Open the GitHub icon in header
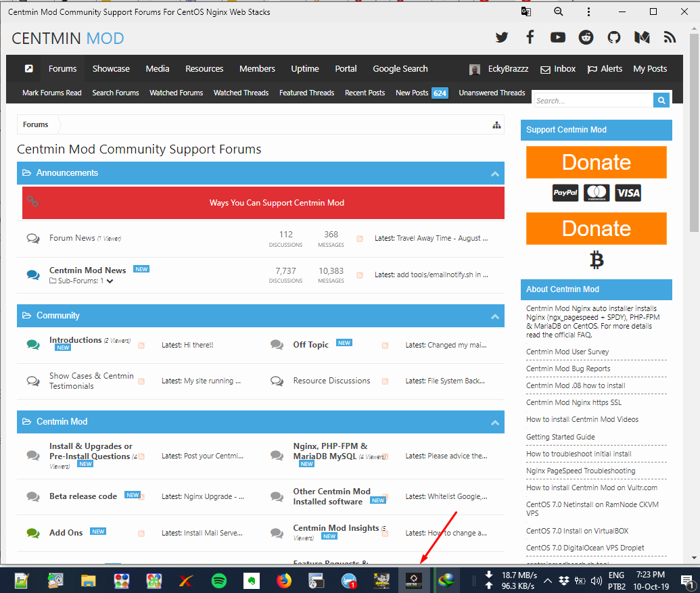 coord(614,37)
